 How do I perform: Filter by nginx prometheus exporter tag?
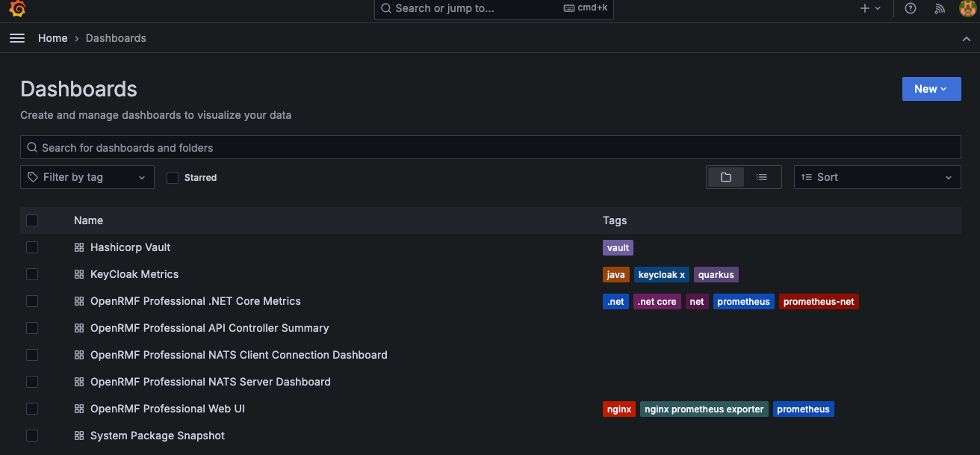click(x=704, y=409)
